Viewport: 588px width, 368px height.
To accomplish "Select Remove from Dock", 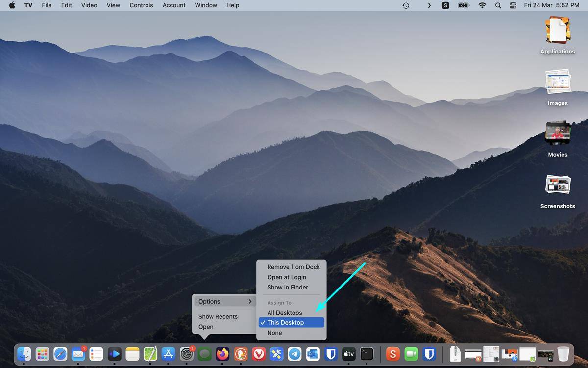I will click(x=293, y=267).
